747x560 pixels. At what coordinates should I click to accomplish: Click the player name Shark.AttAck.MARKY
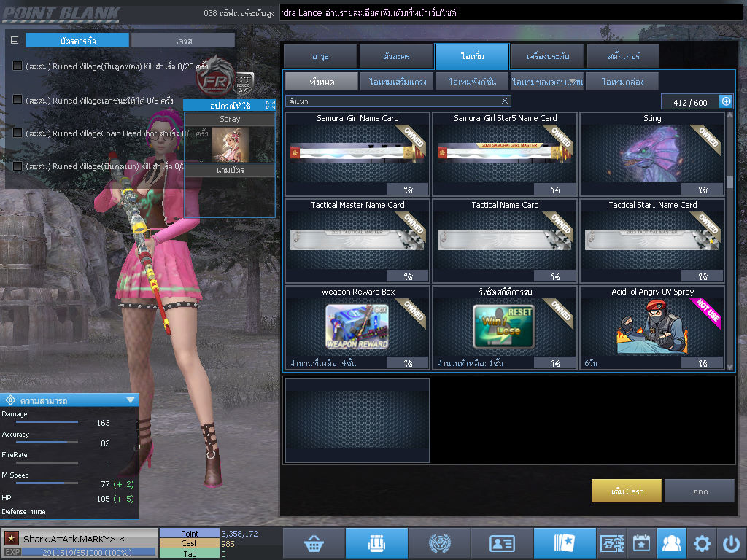tap(74, 539)
